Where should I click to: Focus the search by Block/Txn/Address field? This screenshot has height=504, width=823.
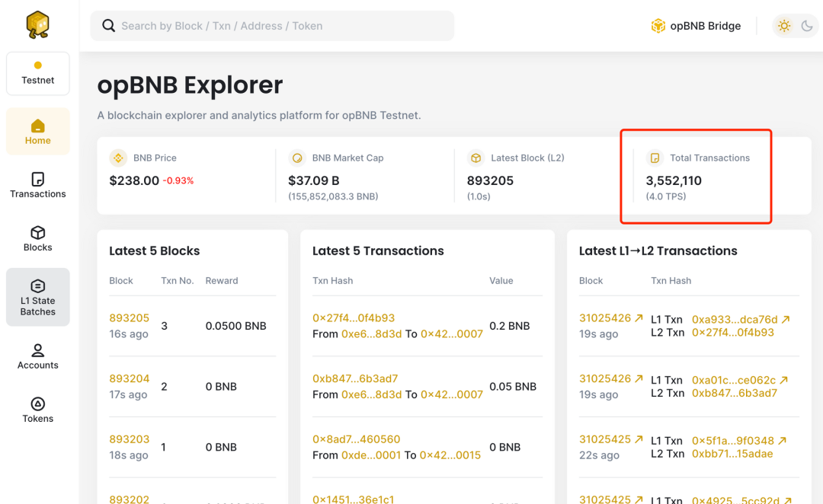coord(272,26)
